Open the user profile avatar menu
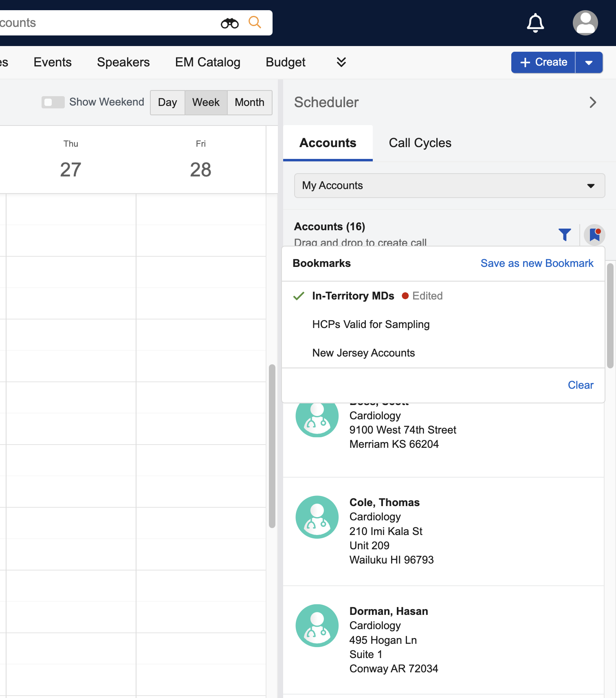Image resolution: width=616 pixels, height=698 pixels. [x=585, y=23]
